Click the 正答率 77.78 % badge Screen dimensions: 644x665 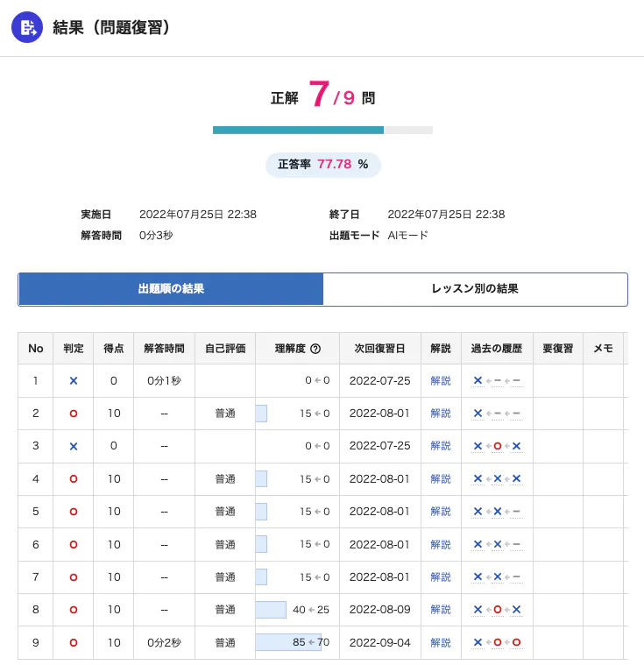(x=322, y=165)
